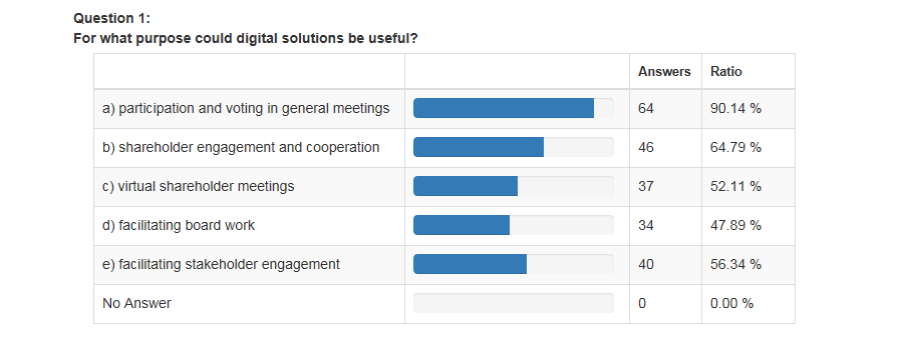This screenshot has width=907, height=360.
Task: Click the Answers column header
Action: [664, 72]
